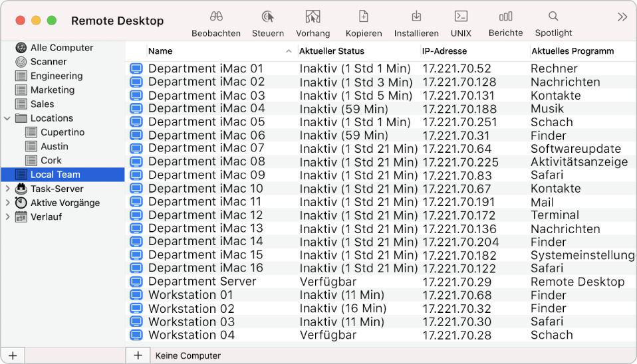
Task: Click the Installieren package toolbar icon
Action: coord(416,17)
